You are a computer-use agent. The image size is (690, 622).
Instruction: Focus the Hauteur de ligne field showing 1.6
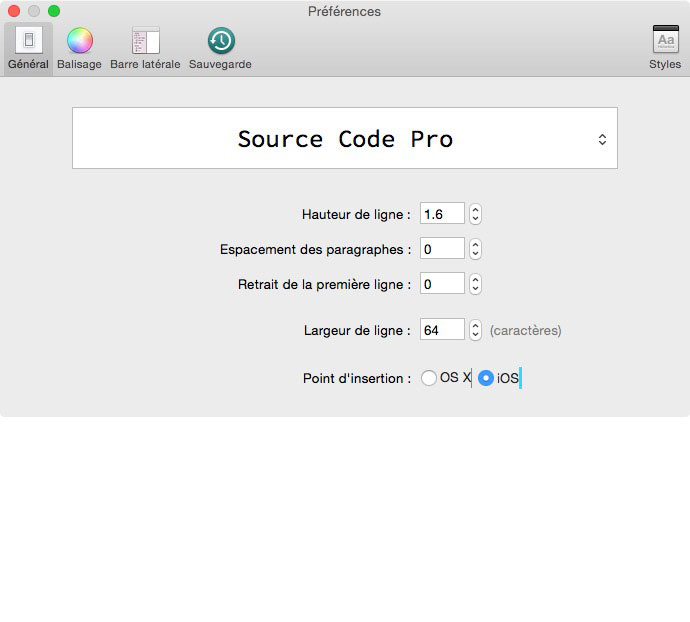tap(442, 213)
